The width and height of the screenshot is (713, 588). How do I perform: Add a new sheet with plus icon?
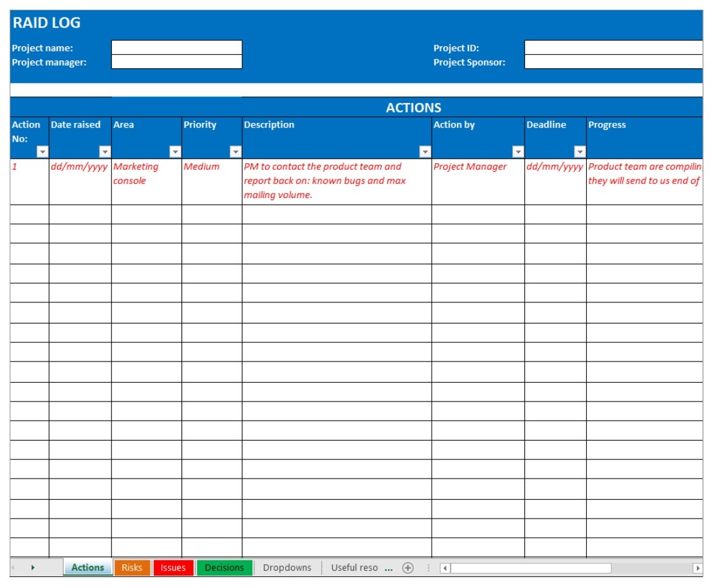tap(407, 568)
